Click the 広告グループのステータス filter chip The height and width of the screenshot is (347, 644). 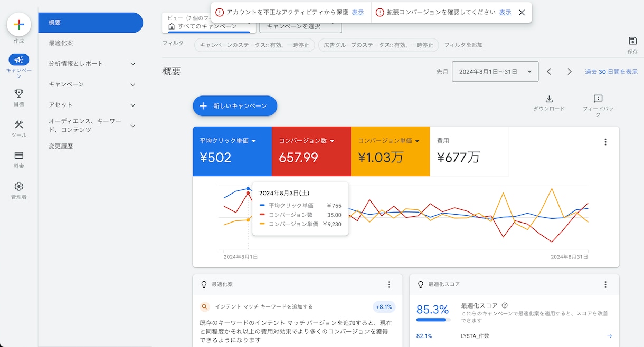click(378, 45)
